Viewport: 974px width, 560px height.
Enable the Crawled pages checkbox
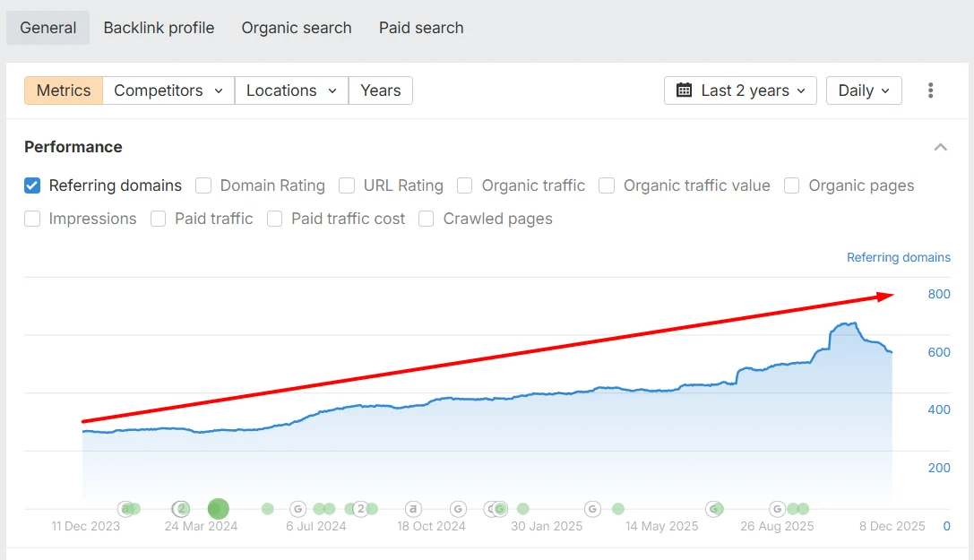pos(427,219)
